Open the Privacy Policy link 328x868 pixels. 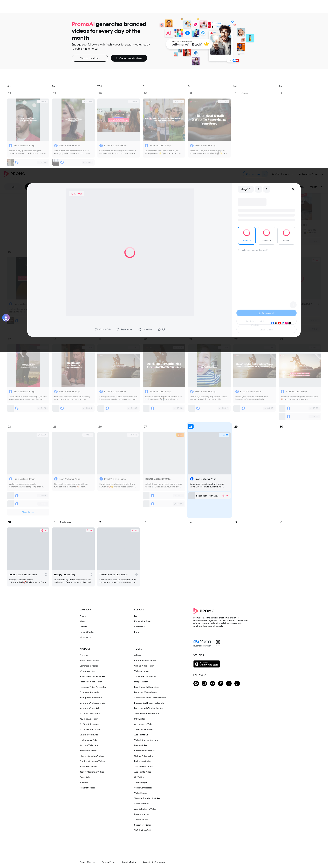[x=109, y=862]
